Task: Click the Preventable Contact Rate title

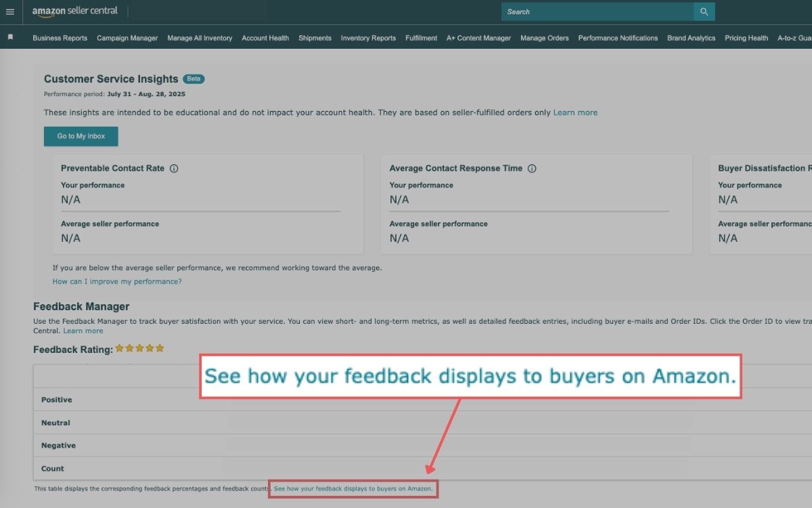Action: (x=112, y=168)
